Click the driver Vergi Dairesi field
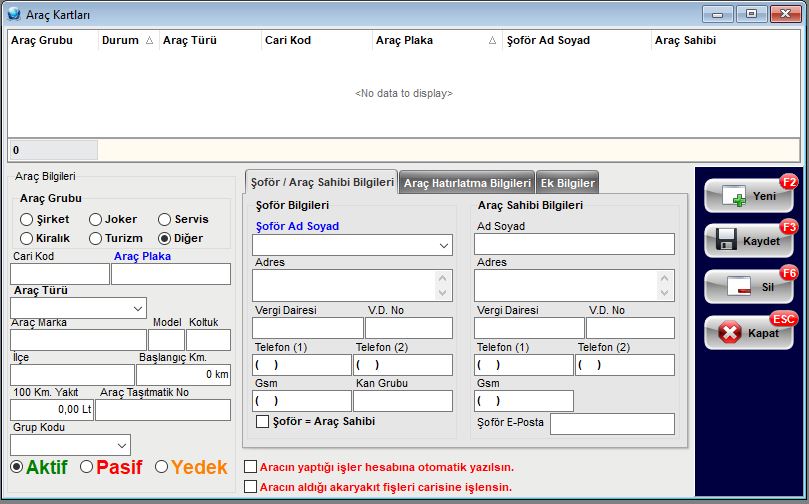This screenshot has height=504, width=809. pos(308,328)
